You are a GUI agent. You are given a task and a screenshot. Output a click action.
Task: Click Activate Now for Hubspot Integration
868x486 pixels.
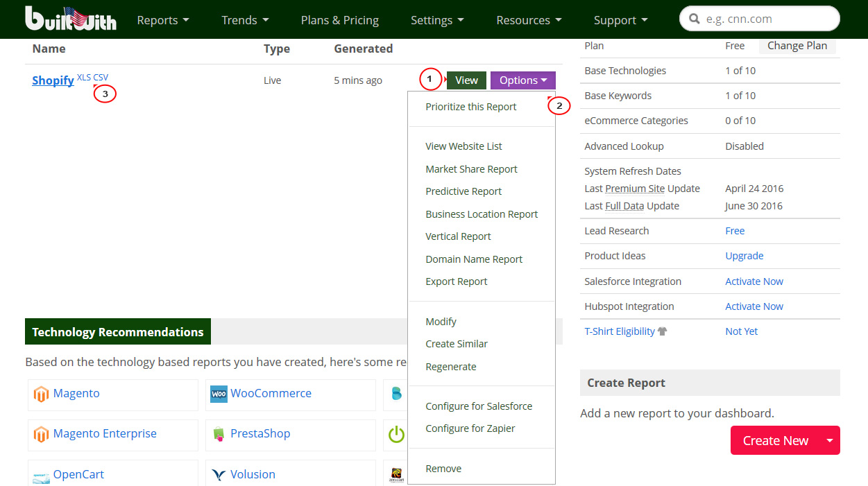coord(754,306)
